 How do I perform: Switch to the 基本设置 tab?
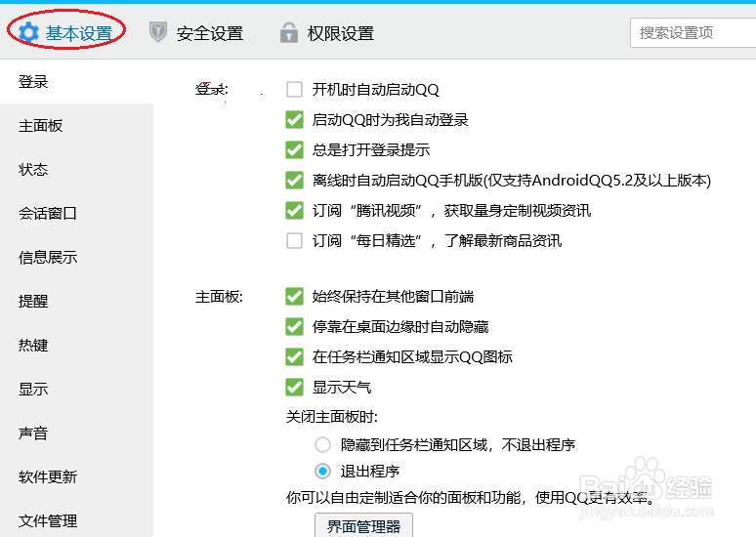[66, 33]
